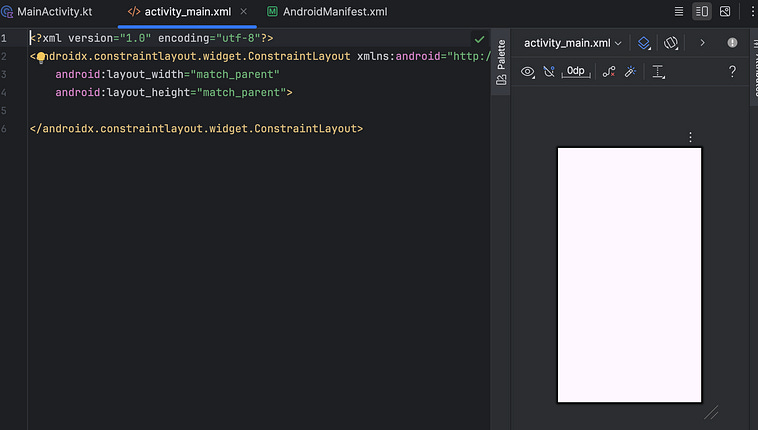Open the preview kebab menu above the device

[x=690, y=137]
